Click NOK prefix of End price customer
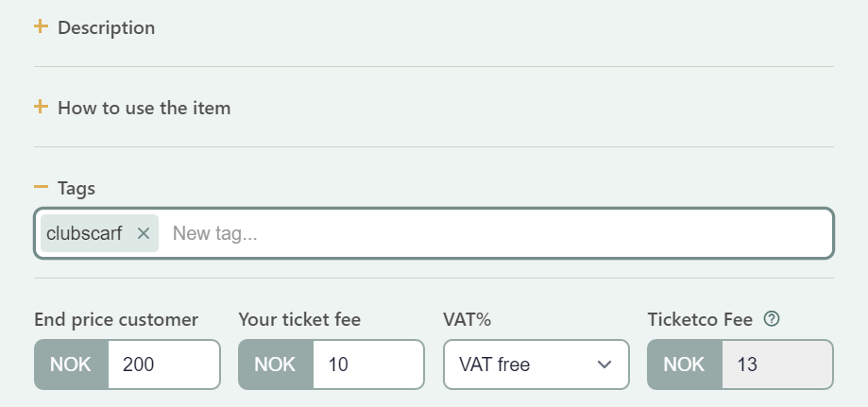 click(71, 365)
